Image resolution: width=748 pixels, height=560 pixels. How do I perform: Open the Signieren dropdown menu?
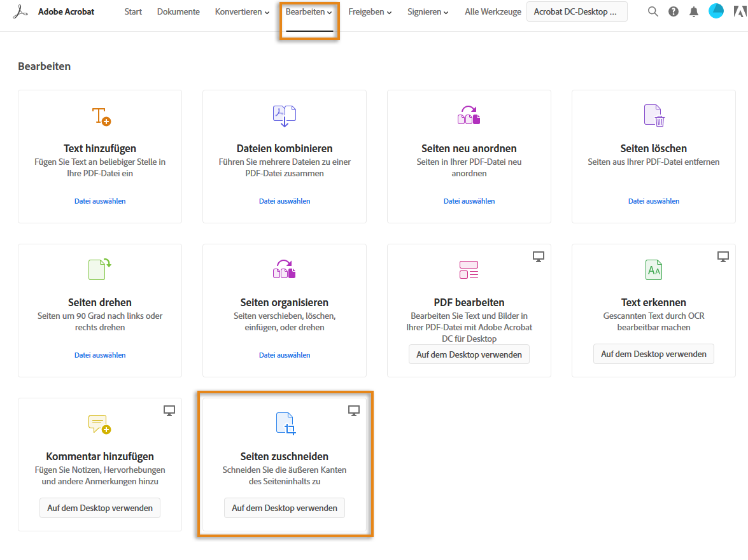click(427, 11)
